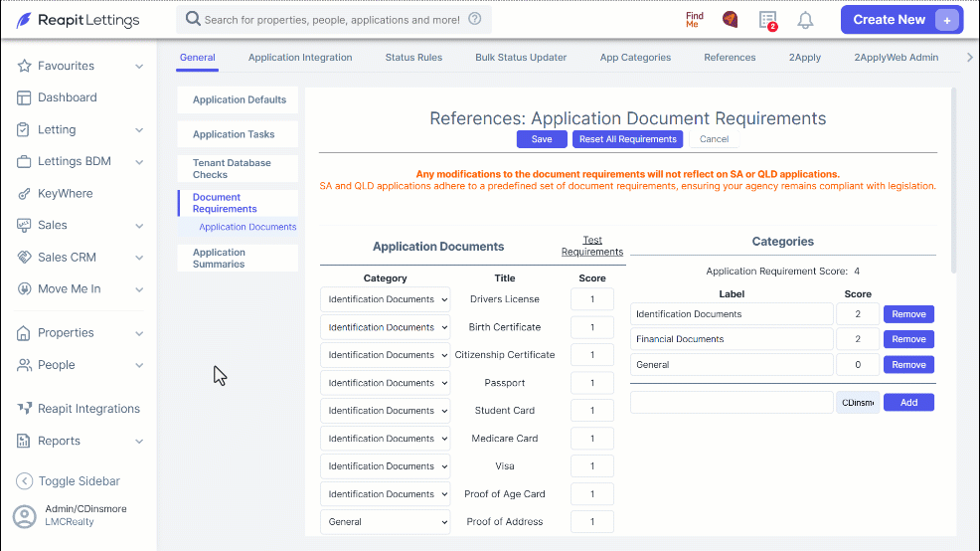Expand the Letting menu chevron

(x=139, y=130)
